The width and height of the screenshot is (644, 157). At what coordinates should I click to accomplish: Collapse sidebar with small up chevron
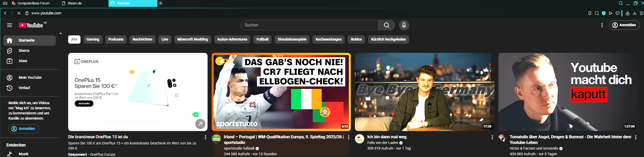[x=60, y=33]
